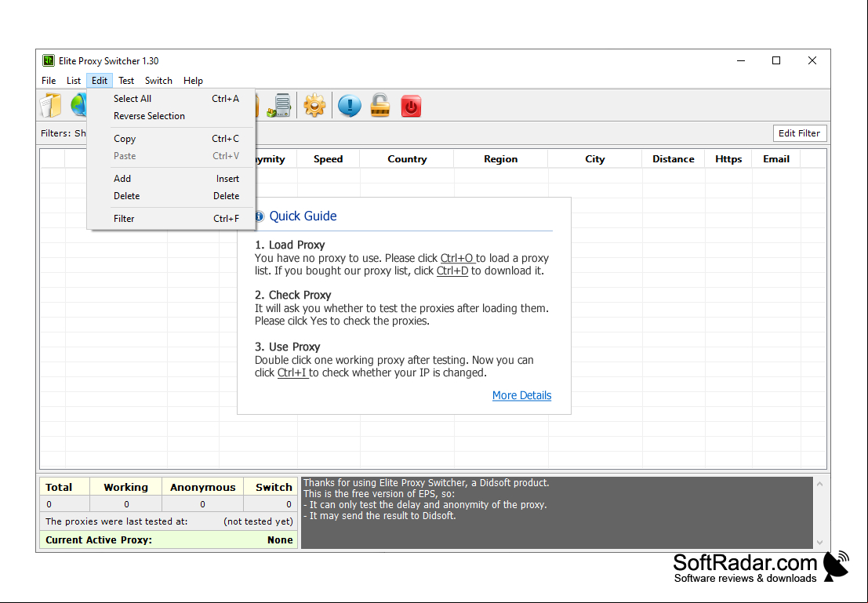The width and height of the screenshot is (868, 603).
Task: Click the log panel scroll up arrow
Action: click(820, 484)
